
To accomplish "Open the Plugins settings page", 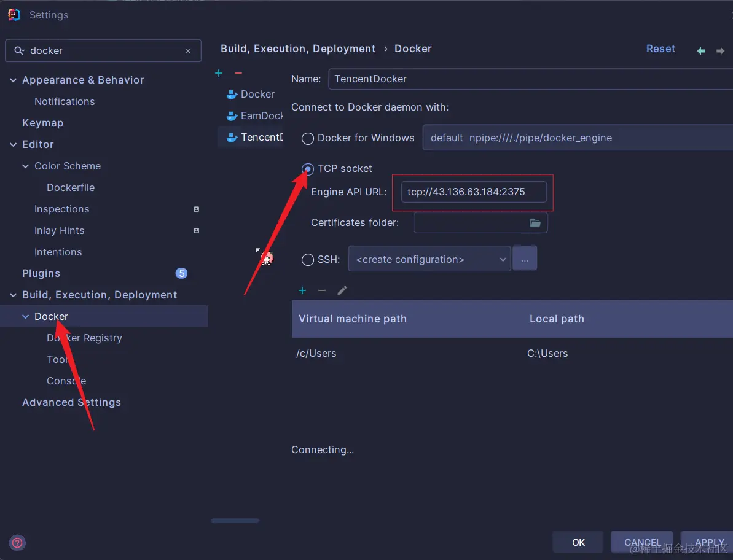I will [41, 273].
